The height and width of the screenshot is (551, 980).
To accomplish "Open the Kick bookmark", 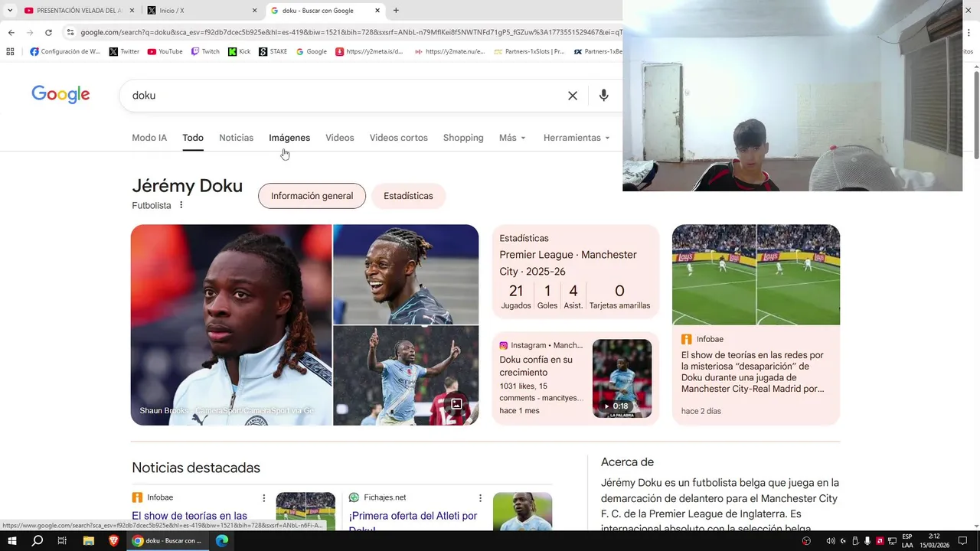I will click(239, 51).
